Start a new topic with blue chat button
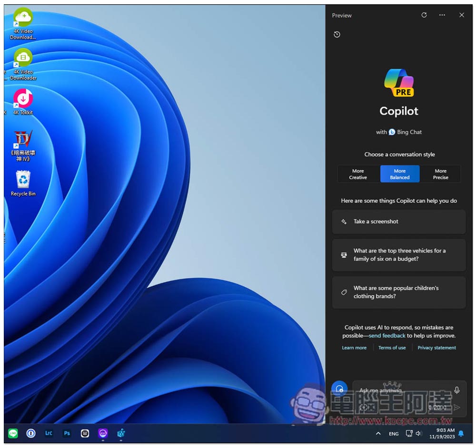 coord(339,389)
